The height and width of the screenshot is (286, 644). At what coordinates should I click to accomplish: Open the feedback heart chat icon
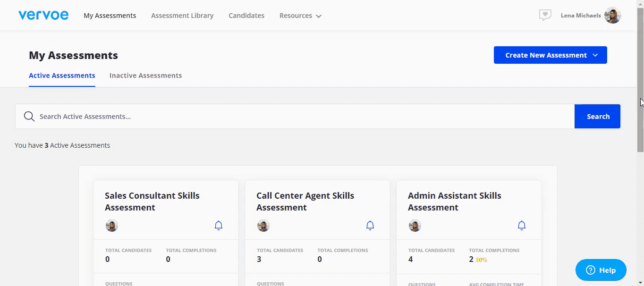pyautogui.click(x=545, y=16)
